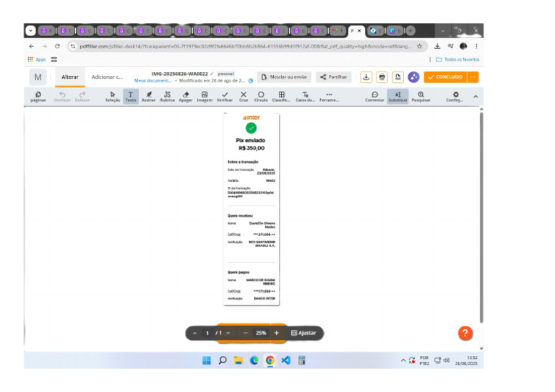Click the page number field
The width and height of the screenshot is (555, 392).
207,333
